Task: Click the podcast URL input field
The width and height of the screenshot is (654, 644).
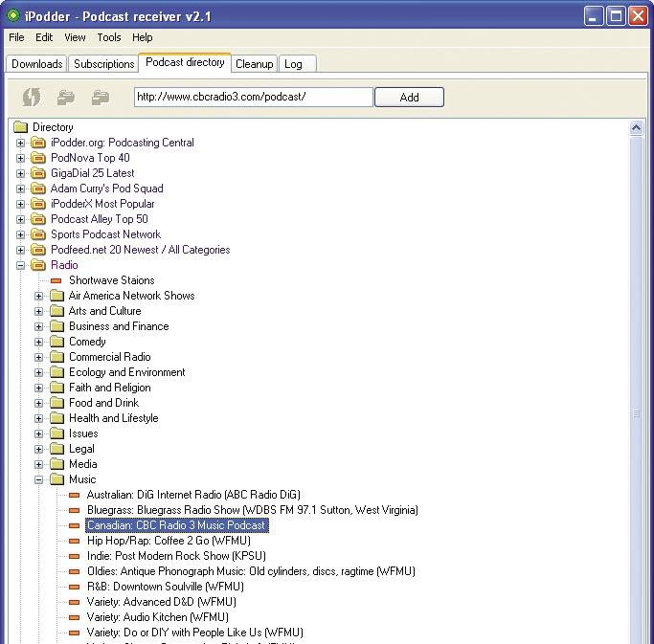Action: click(253, 97)
